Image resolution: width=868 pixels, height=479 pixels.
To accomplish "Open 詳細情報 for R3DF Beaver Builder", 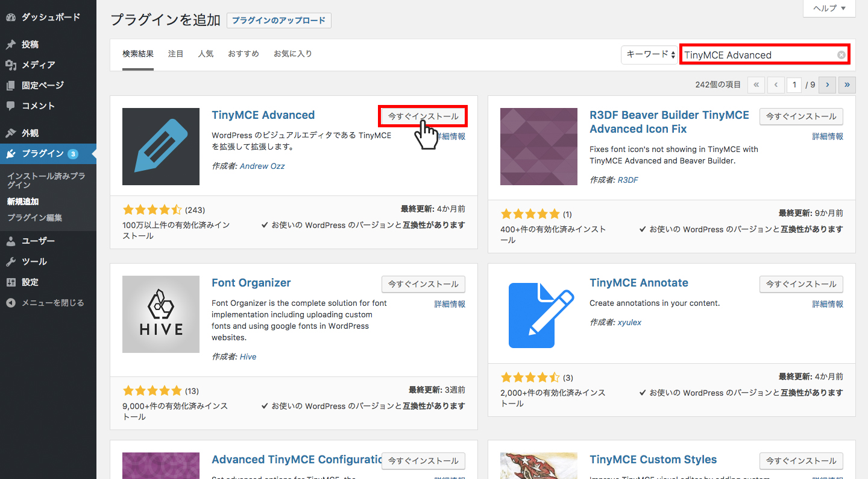I will (828, 136).
